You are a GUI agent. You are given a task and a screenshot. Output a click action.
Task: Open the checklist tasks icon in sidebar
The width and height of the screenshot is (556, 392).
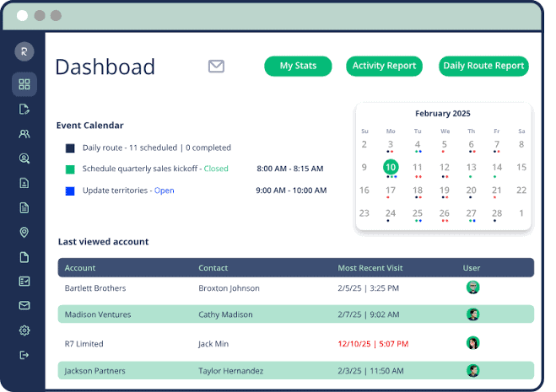[24, 281]
